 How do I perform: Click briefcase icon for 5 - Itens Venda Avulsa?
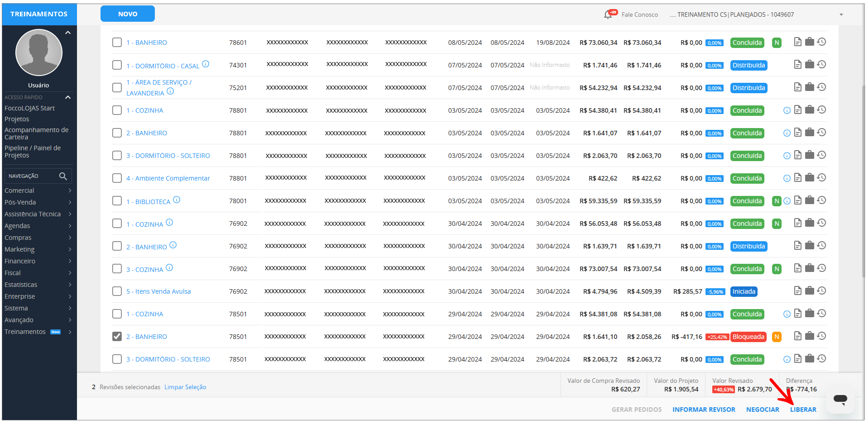[x=810, y=291]
